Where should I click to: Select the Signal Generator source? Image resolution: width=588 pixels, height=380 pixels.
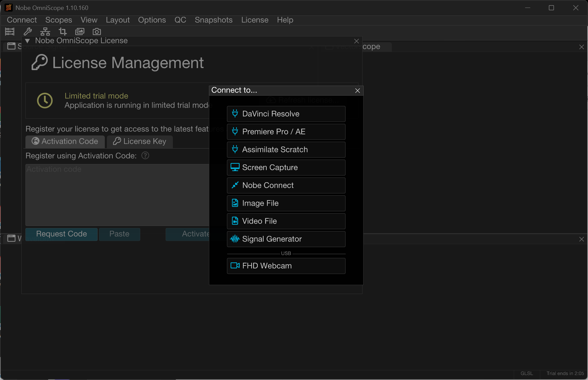[286, 239]
